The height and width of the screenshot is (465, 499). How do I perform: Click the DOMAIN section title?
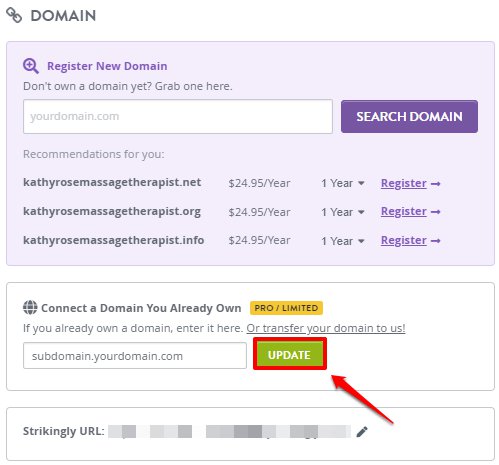coord(63,16)
